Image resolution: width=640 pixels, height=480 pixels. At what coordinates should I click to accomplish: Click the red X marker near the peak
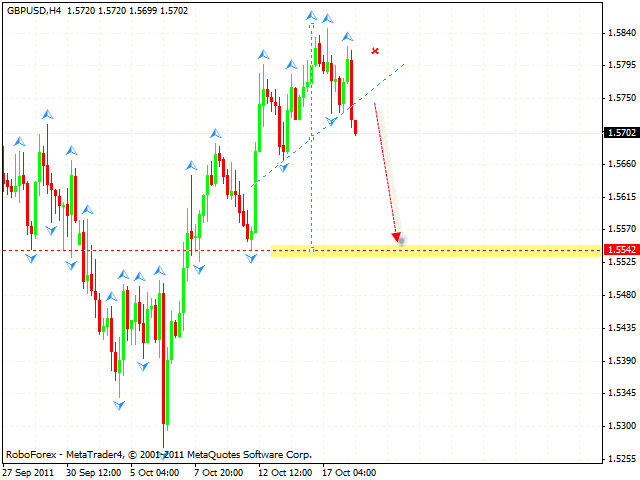(375, 50)
